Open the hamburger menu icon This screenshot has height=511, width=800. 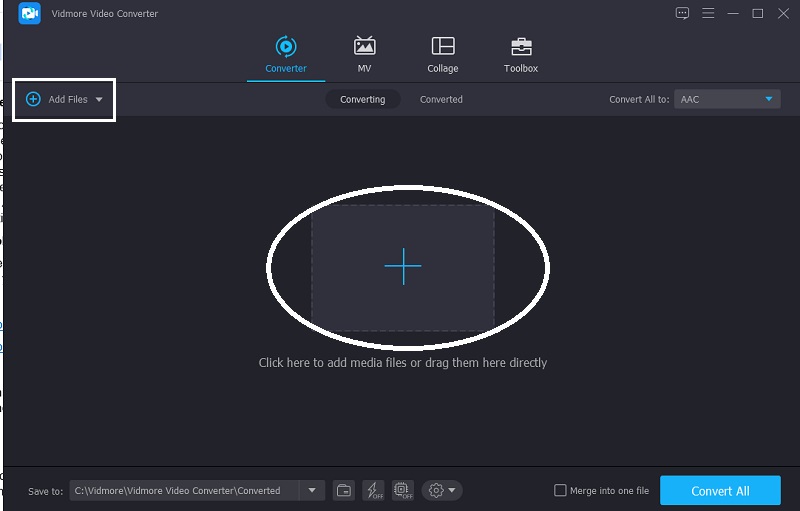(709, 13)
